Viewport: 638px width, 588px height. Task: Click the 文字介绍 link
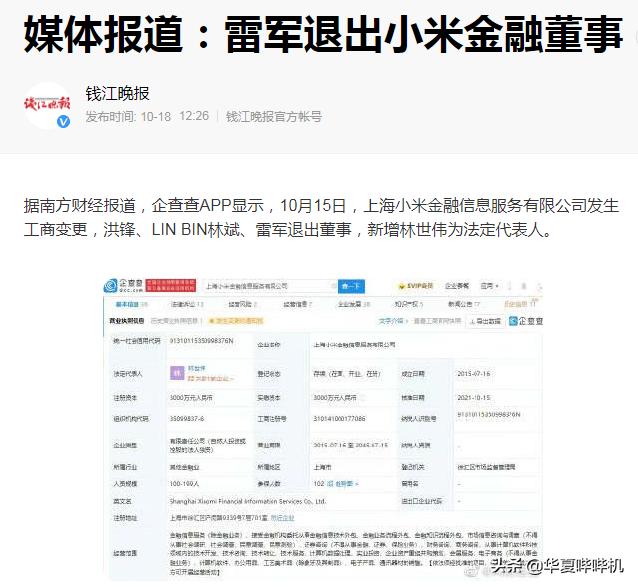point(391,321)
